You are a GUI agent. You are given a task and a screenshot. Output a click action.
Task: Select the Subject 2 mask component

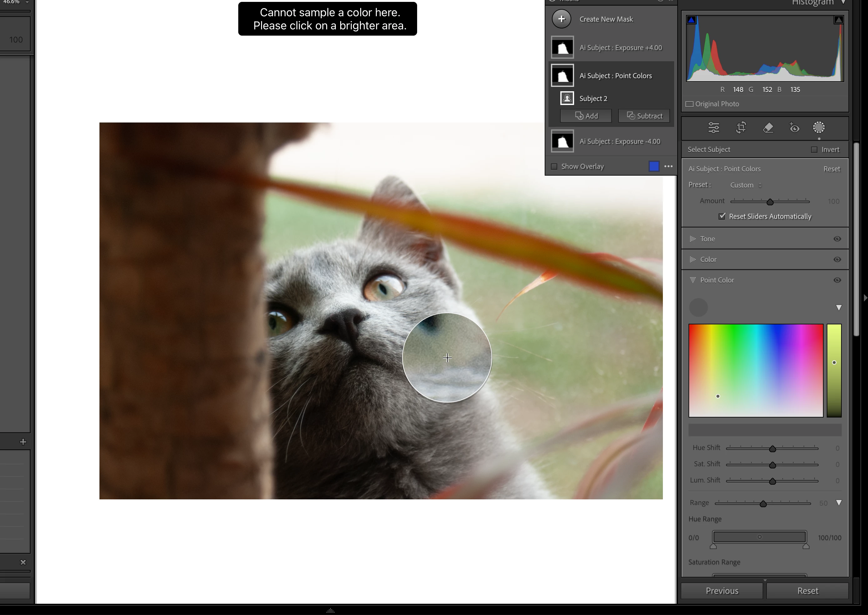tap(593, 98)
